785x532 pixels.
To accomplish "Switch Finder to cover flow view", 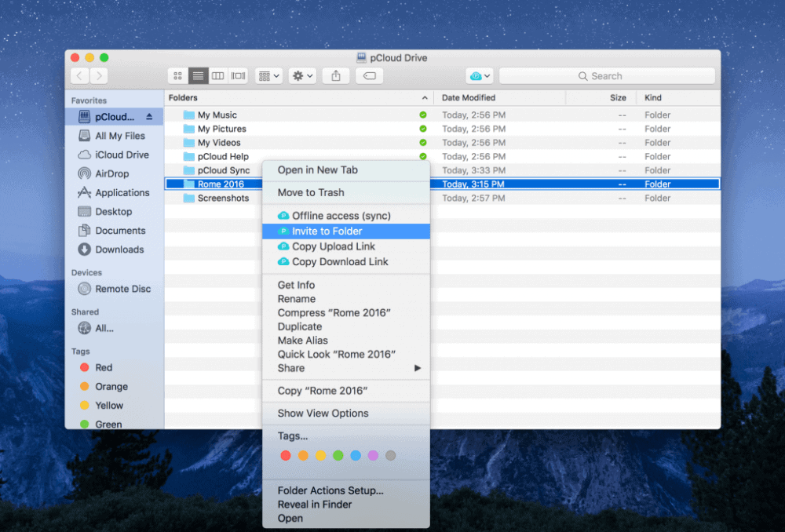I will click(x=238, y=76).
